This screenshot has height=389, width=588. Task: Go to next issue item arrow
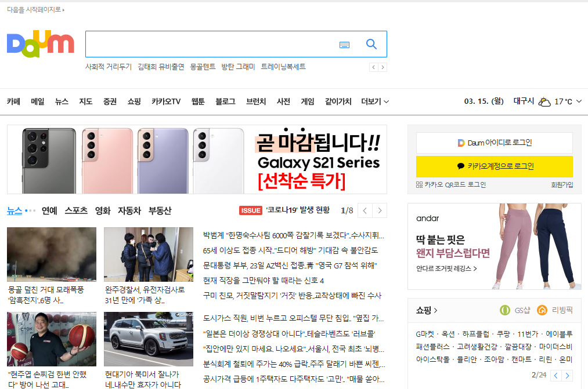(380, 210)
